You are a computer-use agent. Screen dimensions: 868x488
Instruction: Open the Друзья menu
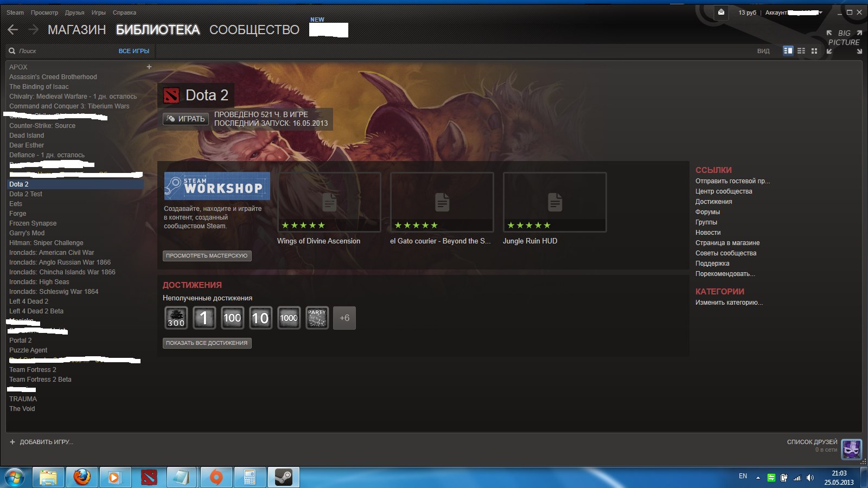click(74, 12)
